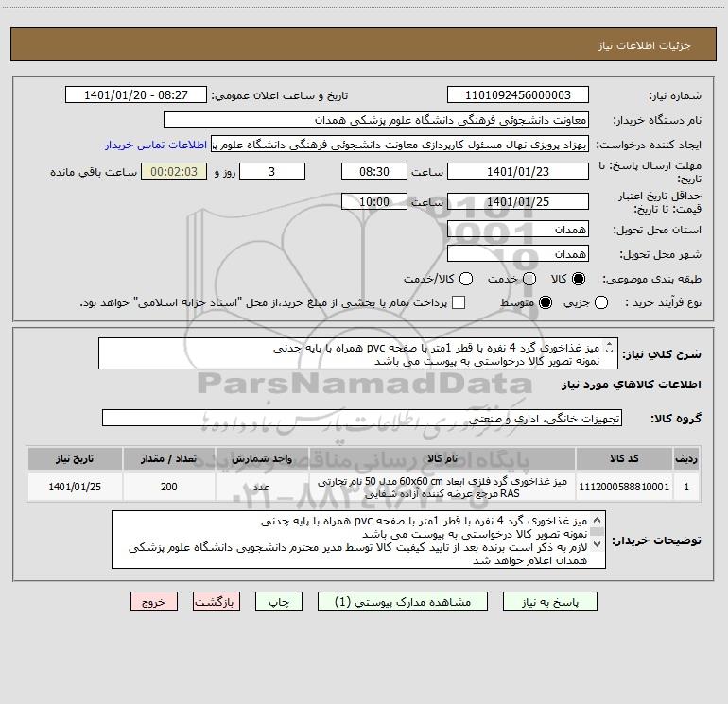This screenshot has height=704, width=728.
Task: Click the تاریخ نیاز column header
Action: pyautogui.click(x=75, y=458)
